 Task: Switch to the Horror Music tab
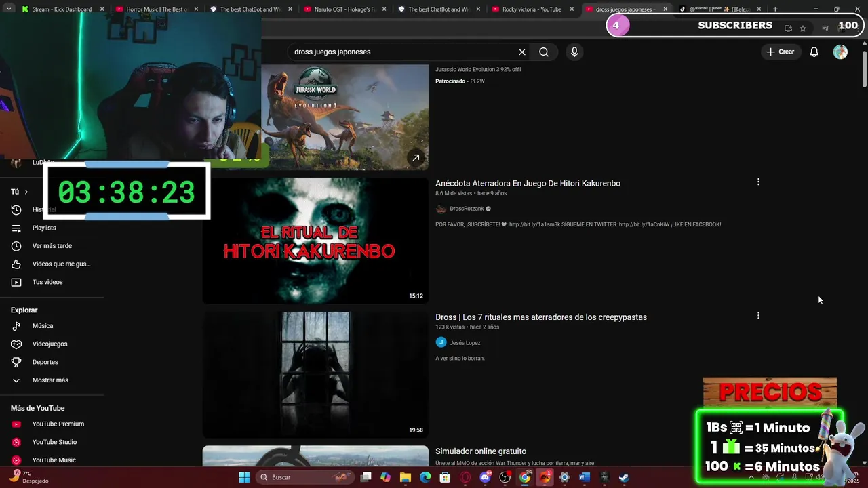point(156,9)
